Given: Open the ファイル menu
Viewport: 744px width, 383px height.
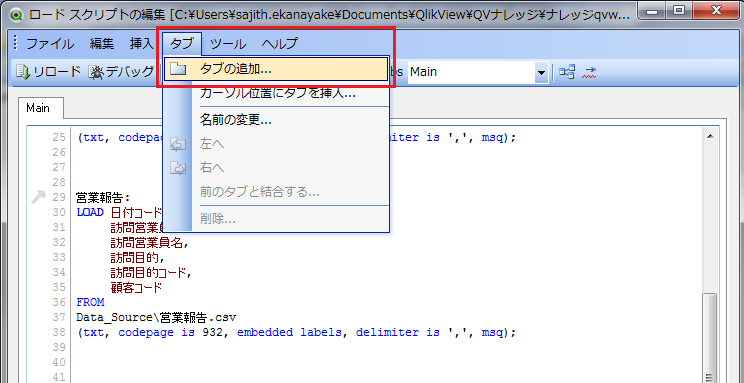Looking at the screenshot, I should [50, 44].
